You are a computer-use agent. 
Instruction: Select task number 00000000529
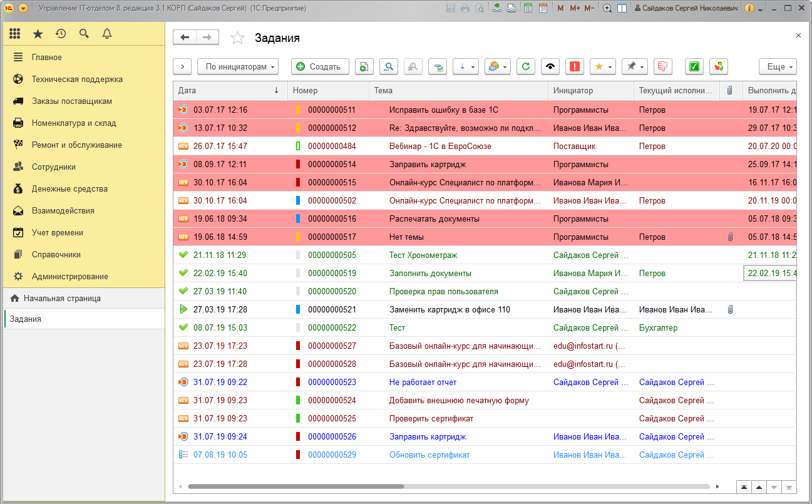pos(332,455)
